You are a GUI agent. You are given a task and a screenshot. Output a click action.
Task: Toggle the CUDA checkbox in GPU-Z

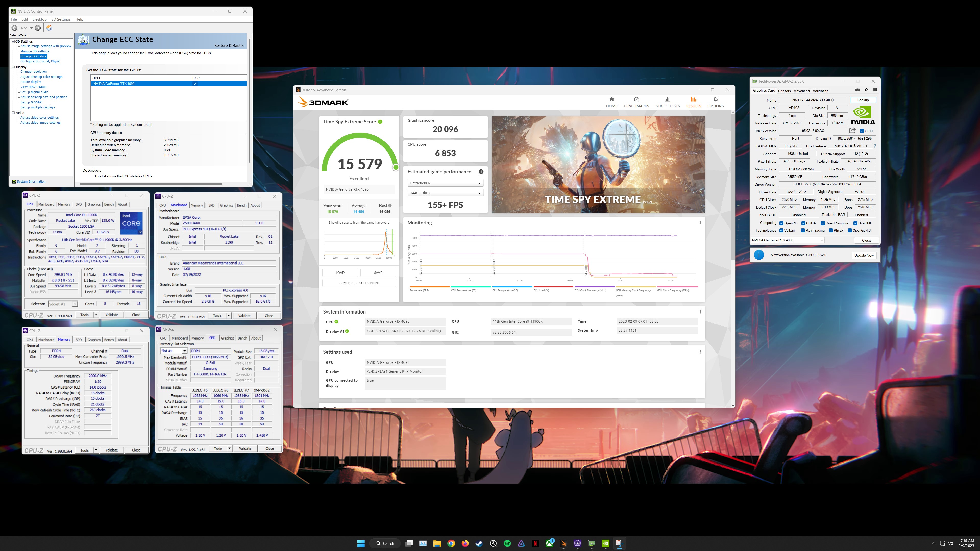click(803, 223)
